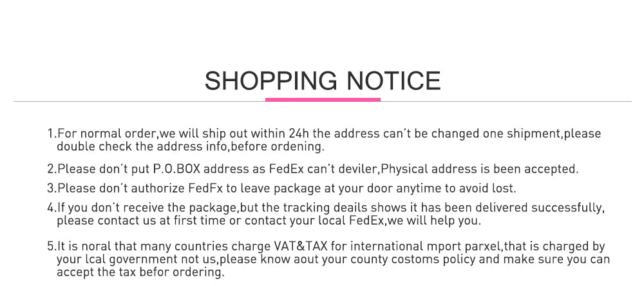Click the word 'NOTICE' in the title
The image size is (644, 286).
point(394,81)
